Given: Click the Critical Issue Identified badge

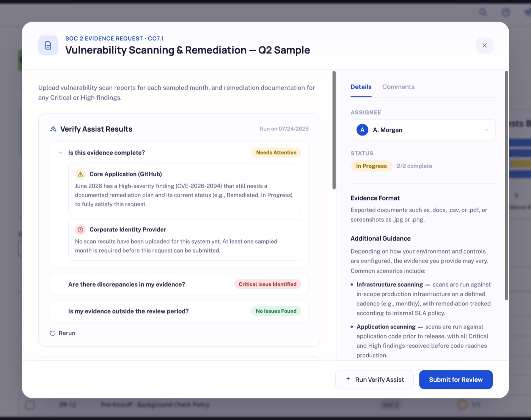Looking at the screenshot, I should point(267,284).
